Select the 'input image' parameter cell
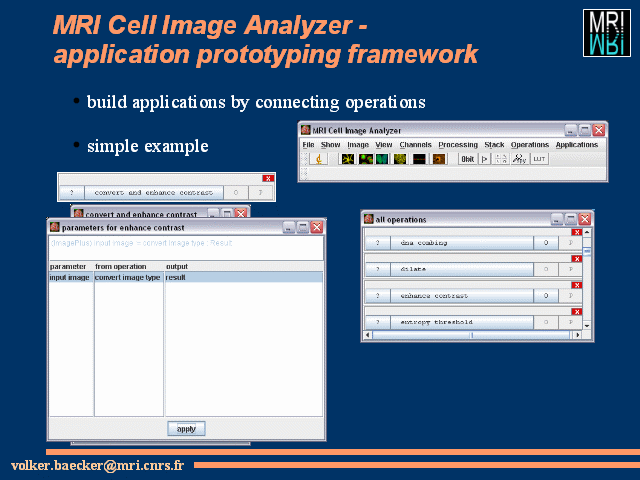This screenshot has height=480, width=640. click(71, 278)
